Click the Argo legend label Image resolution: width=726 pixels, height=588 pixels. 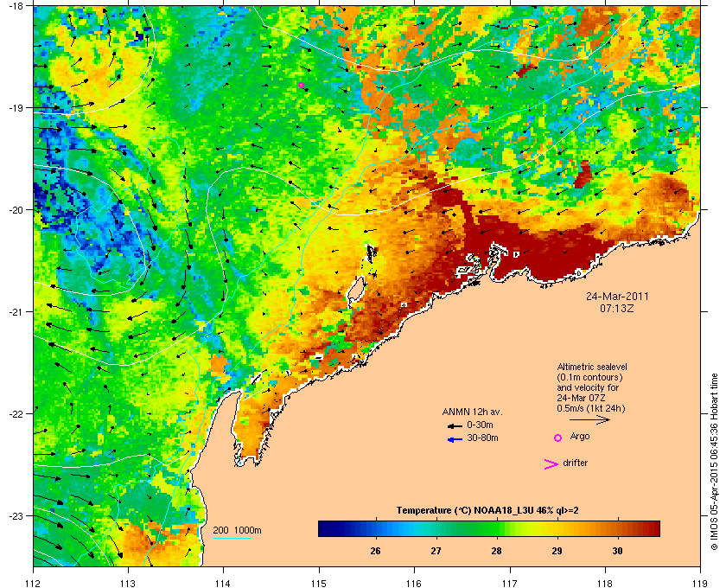pyautogui.click(x=580, y=437)
